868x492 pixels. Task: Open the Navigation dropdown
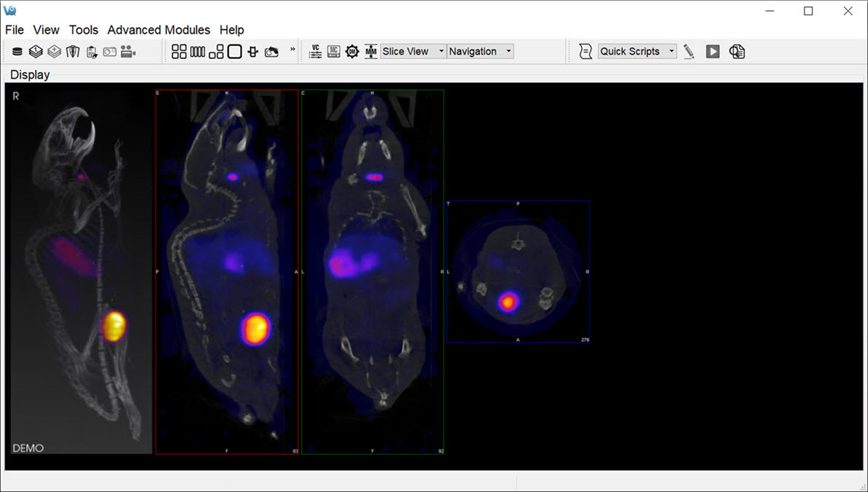[x=480, y=52]
